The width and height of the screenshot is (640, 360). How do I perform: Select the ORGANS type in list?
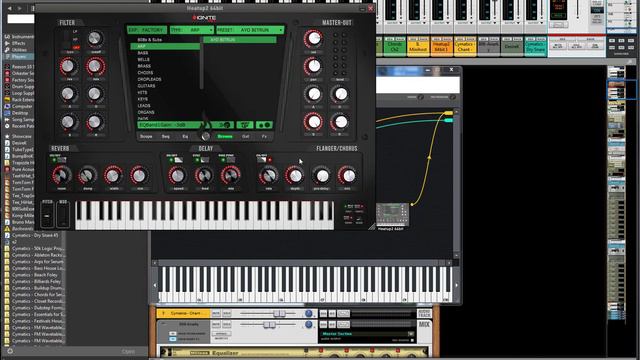(146, 112)
